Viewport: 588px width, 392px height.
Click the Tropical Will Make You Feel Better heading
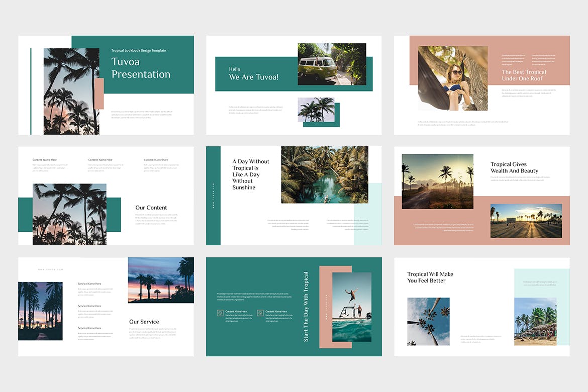[430, 277]
